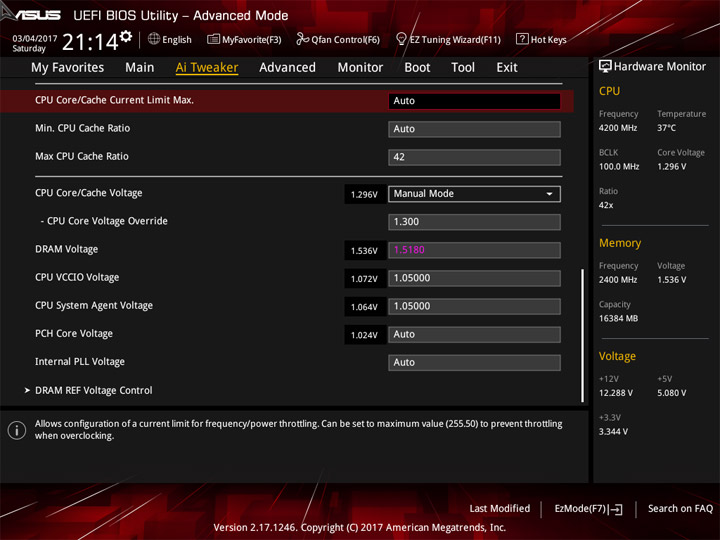Click the 16384 MB capacity value
The height and width of the screenshot is (540, 720).
618,318
